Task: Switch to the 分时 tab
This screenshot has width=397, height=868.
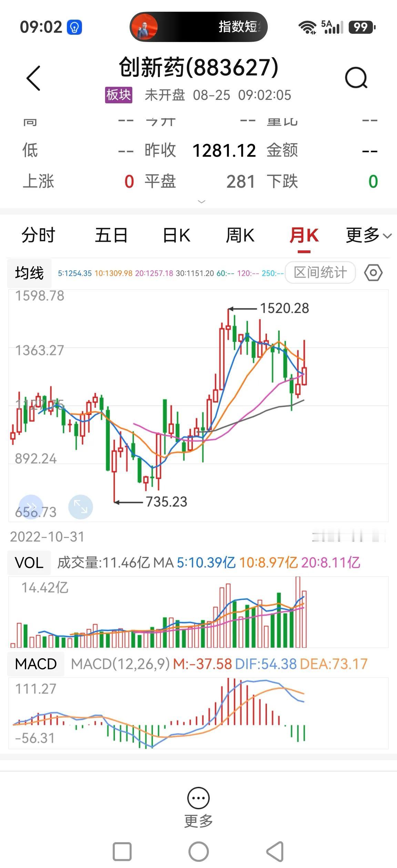Action: point(38,236)
